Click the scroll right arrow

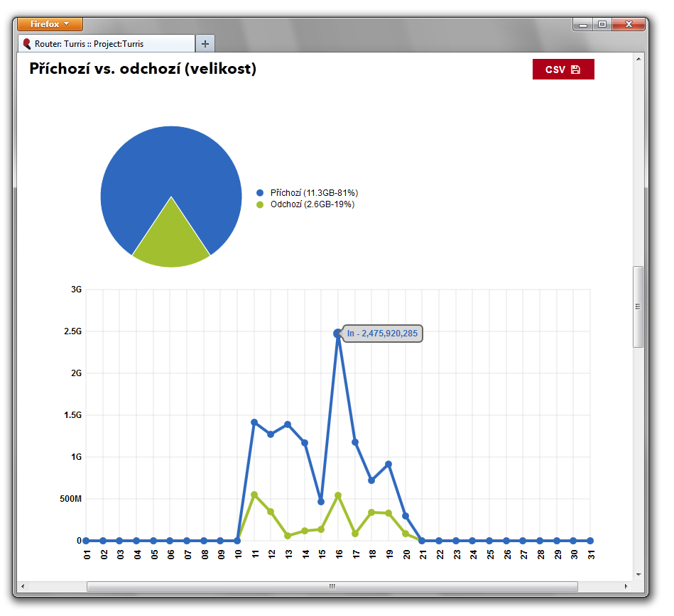(x=626, y=586)
